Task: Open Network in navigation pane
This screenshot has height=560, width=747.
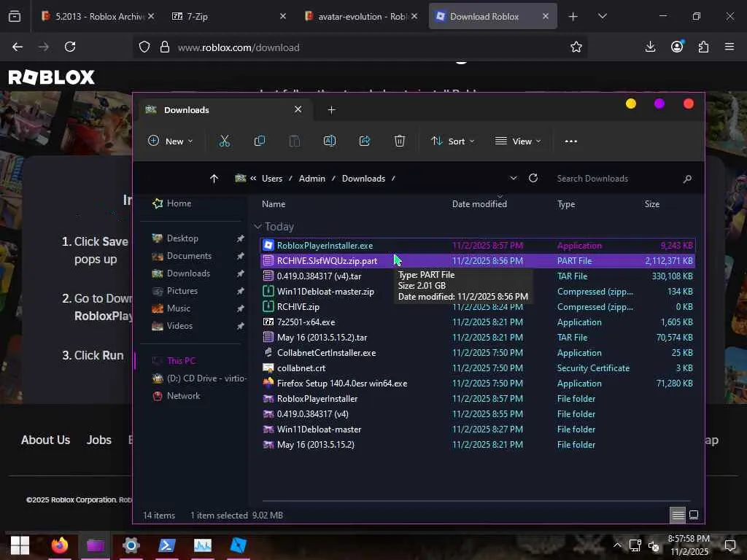Action: (x=183, y=396)
